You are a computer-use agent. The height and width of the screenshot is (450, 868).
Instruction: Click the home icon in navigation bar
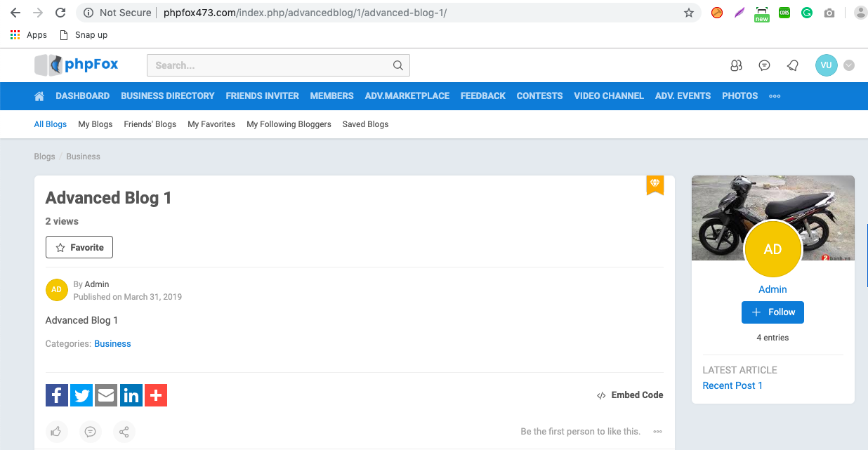click(39, 96)
